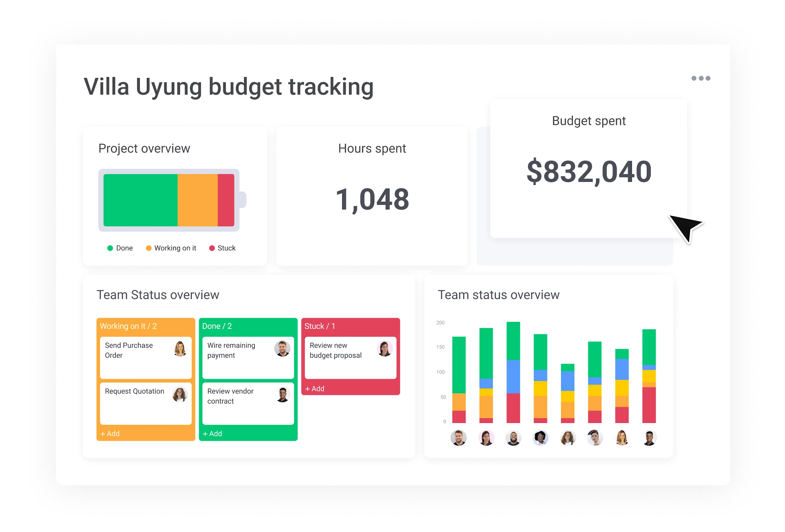The height and width of the screenshot is (532, 785).
Task: Click first bearded man avatar below chart
Action: pyautogui.click(x=458, y=438)
